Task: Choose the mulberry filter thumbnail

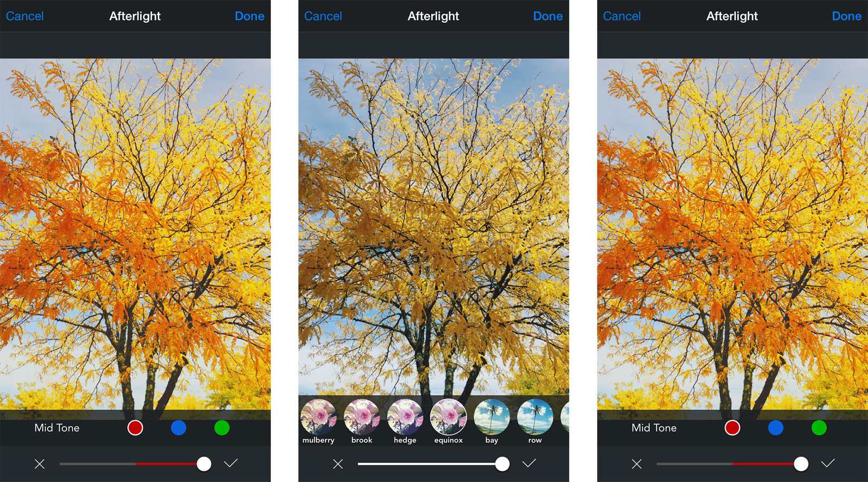Action: [318, 417]
